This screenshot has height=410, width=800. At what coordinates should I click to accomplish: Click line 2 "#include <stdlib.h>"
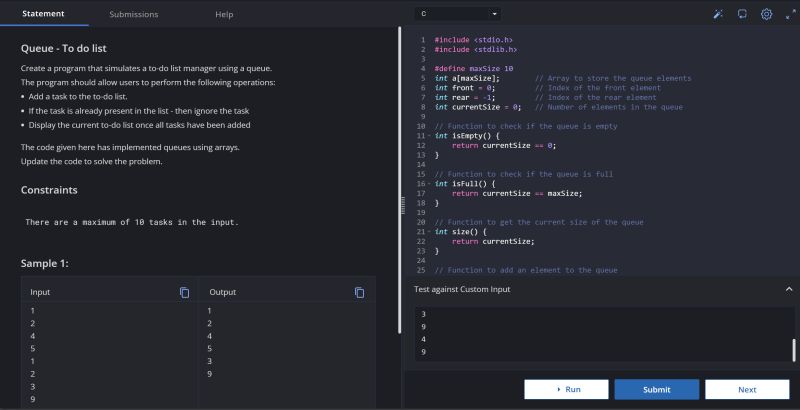(x=476, y=49)
